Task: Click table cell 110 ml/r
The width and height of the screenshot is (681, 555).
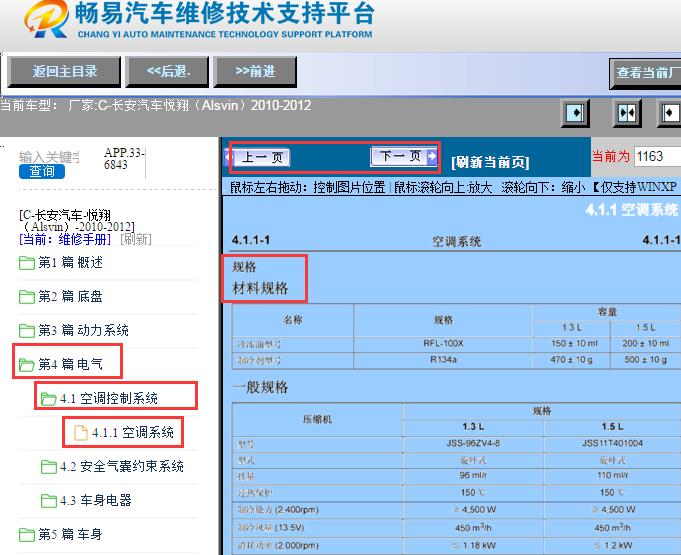Action: click(x=612, y=475)
